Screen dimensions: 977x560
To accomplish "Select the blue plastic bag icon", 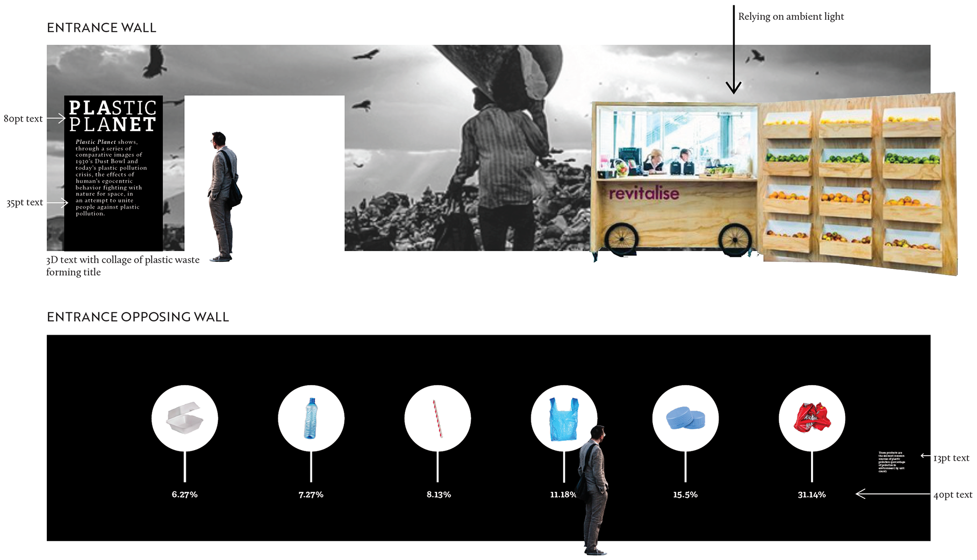I will pyautogui.click(x=564, y=418).
